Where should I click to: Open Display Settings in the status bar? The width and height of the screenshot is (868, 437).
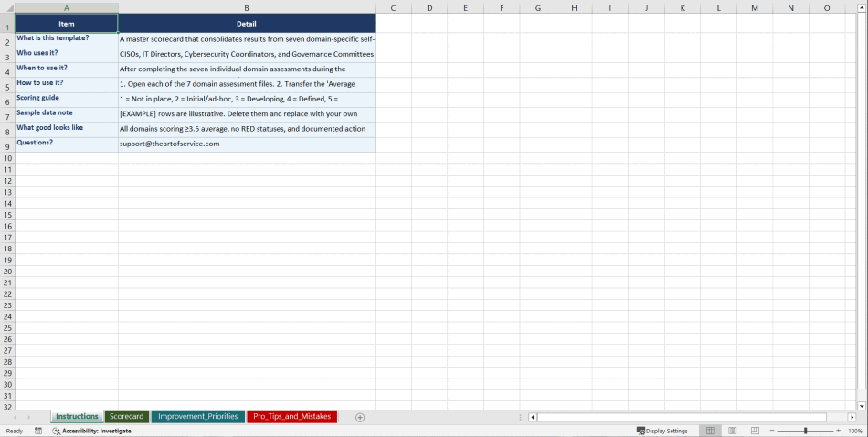pos(662,431)
